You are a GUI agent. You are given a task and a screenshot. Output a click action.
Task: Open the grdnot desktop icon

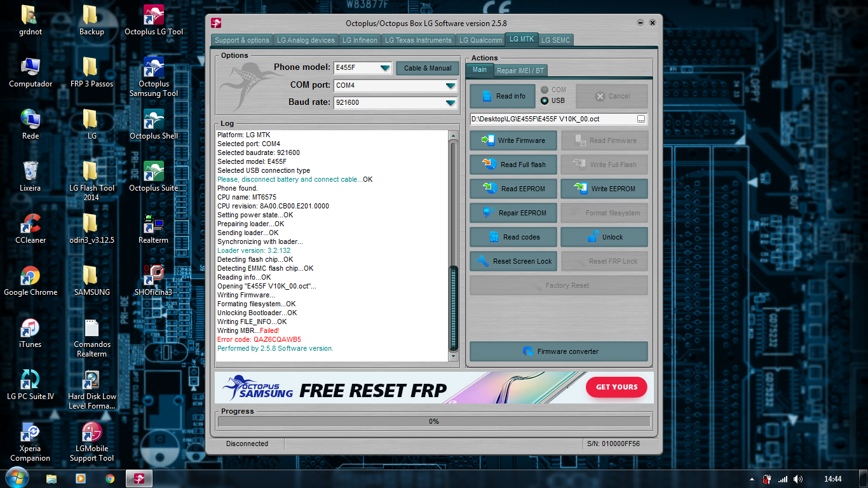30,19
